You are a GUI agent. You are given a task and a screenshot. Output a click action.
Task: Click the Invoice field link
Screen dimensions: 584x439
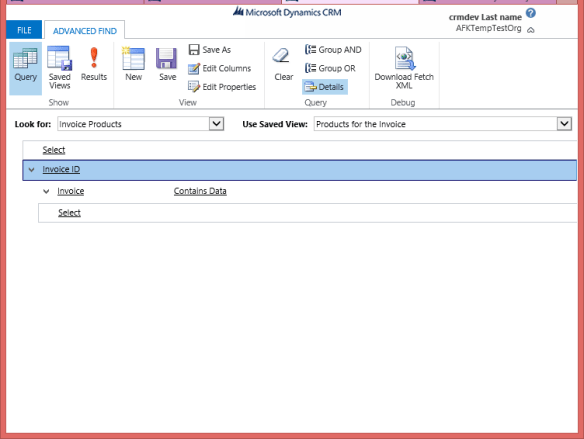point(70,191)
